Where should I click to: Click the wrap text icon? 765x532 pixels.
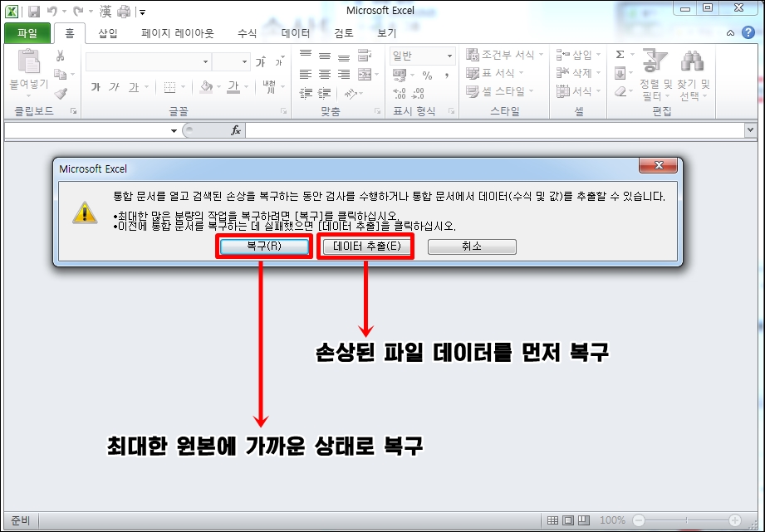pyautogui.click(x=365, y=55)
